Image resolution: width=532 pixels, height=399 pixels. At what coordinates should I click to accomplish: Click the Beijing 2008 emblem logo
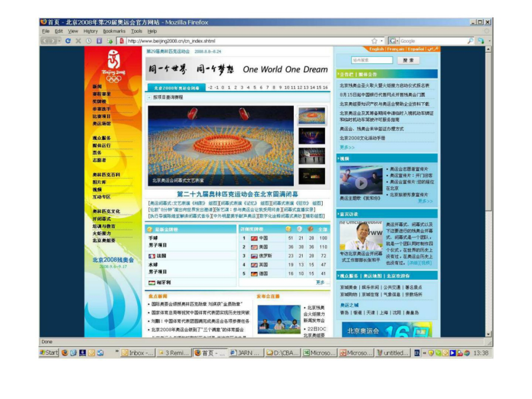pyautogui.click(x=113, y=66)
